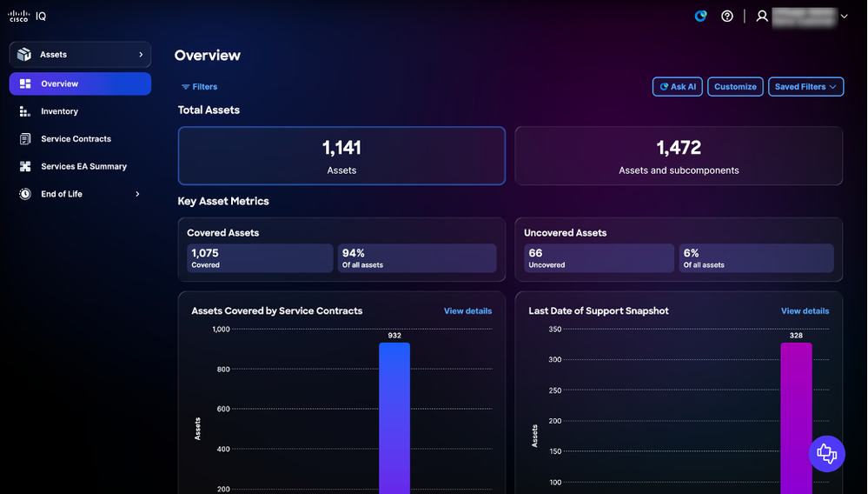Click the Customize button

pyautogui.click(x=735, y=86)
